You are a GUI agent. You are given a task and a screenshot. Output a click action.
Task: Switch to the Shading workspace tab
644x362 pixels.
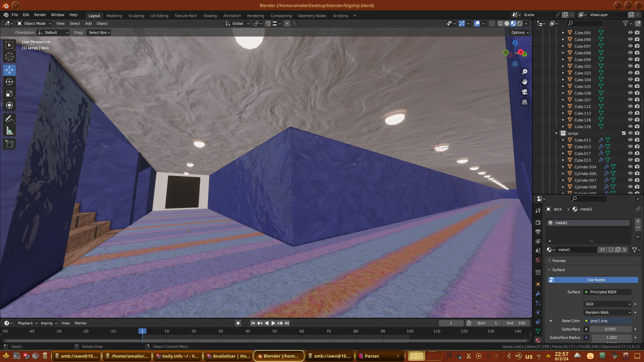point(210,16)
